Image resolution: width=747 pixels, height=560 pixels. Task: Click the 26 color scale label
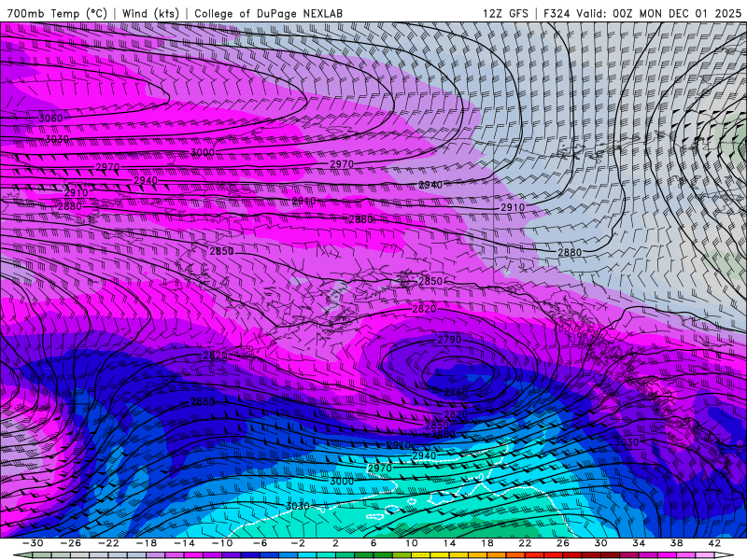563,543
